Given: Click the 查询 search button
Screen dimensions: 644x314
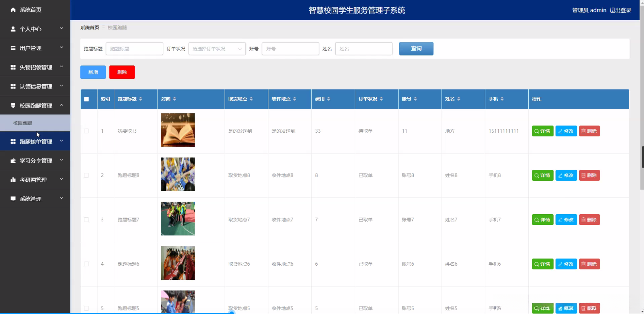Looking at the screenshot, I should (416, 49).
